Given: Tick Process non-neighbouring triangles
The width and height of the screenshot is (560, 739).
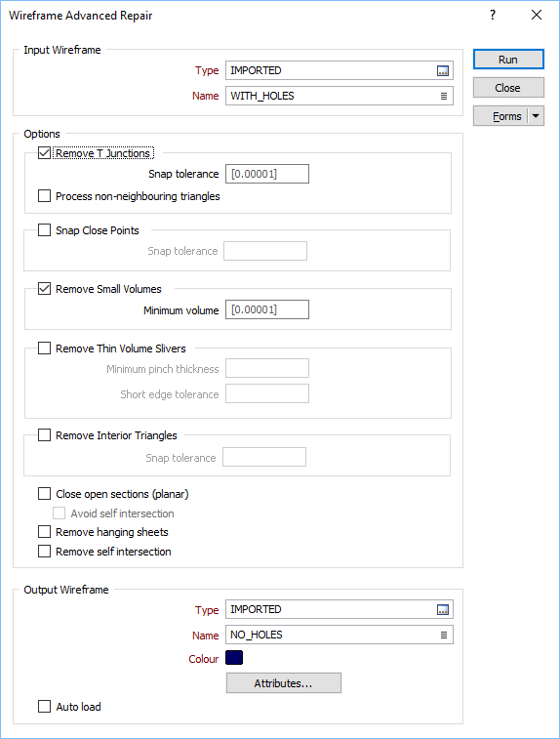Looking at the screenshot, I should [44, 196].
